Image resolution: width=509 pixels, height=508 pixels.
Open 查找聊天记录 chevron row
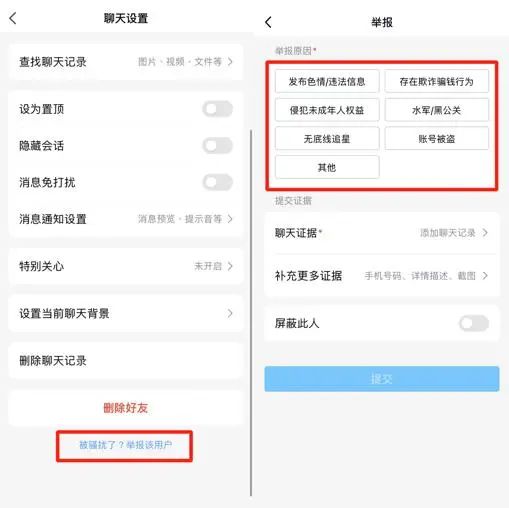(x=126, y=62)
